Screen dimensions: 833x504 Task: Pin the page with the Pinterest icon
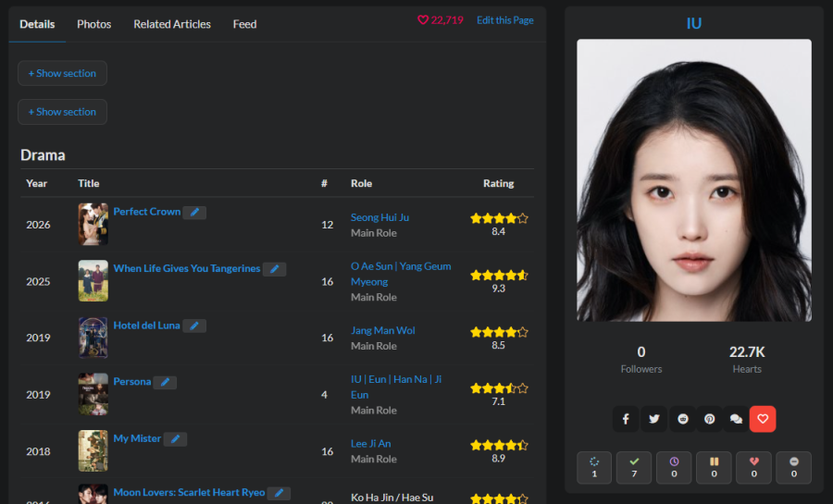(709, 419)
